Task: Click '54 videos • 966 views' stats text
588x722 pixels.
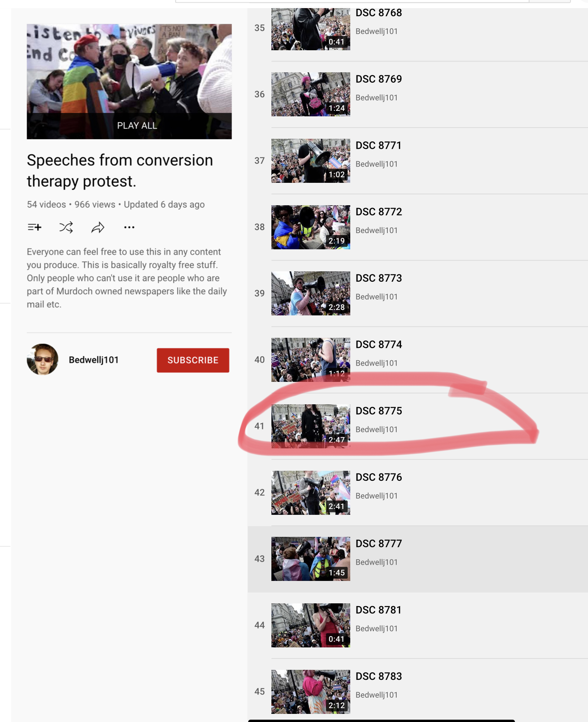Action: tap(71, 204)
